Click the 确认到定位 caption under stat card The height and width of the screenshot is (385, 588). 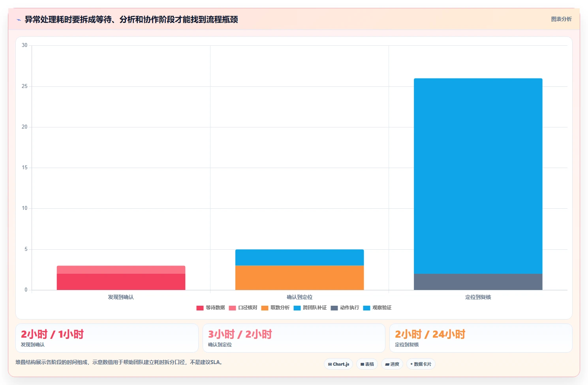[220, 345]
